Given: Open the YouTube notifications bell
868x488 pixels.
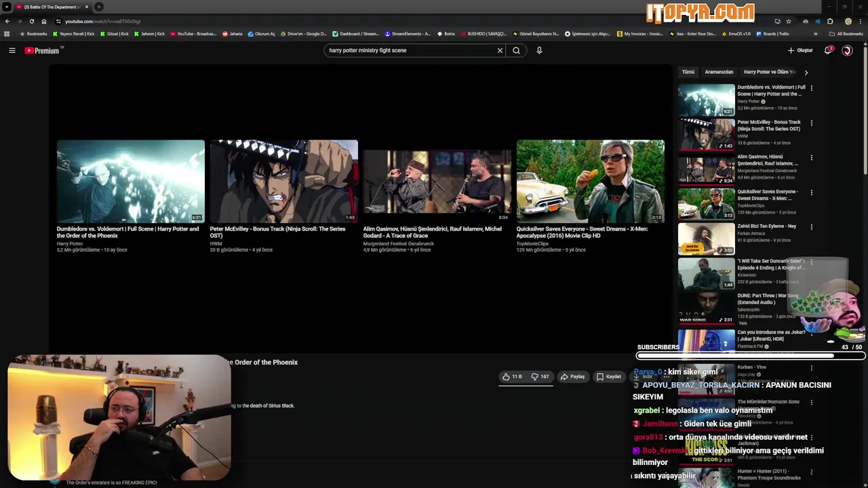Looking at the screenshot, I should 828,50.
